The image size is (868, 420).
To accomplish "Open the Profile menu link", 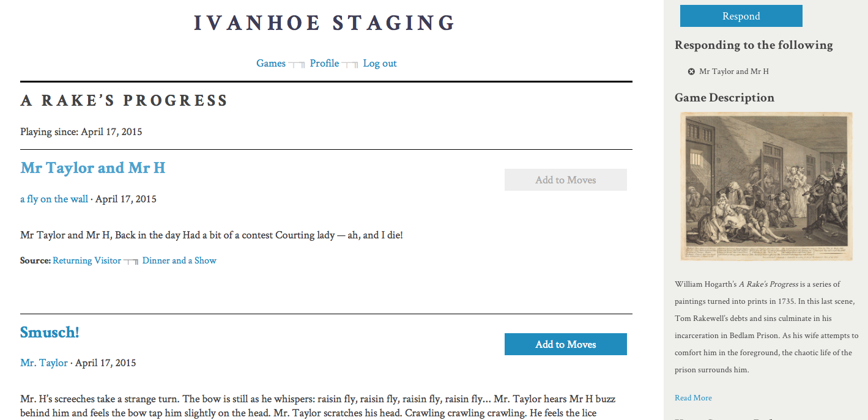I will pyautogui.click(x=324, y=64).
